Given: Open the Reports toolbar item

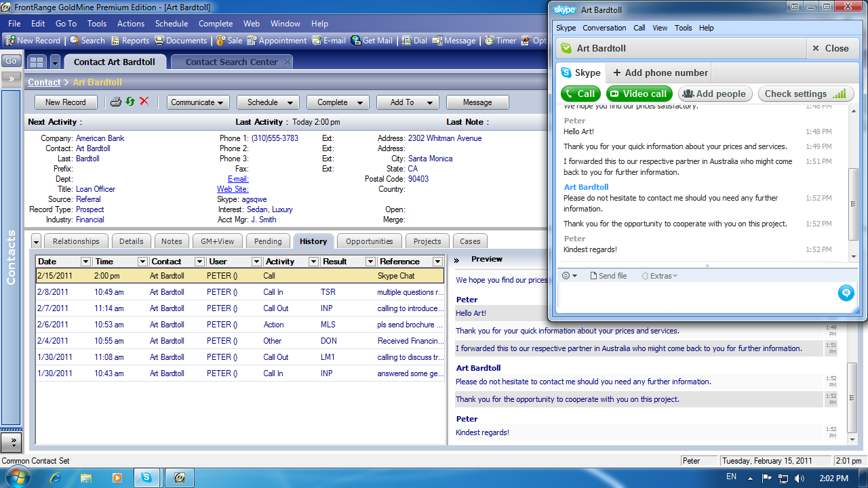Looking at the screenshot, I should point(130,41).
